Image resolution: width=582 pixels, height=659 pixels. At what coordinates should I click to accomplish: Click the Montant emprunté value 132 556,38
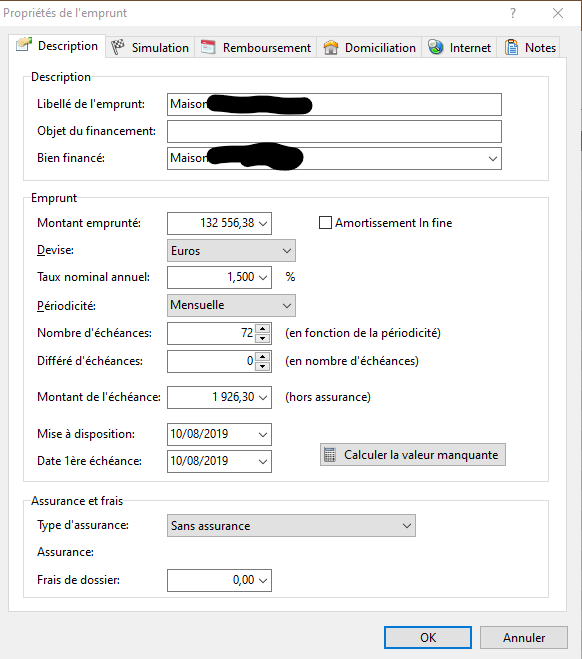pos(227,223)
